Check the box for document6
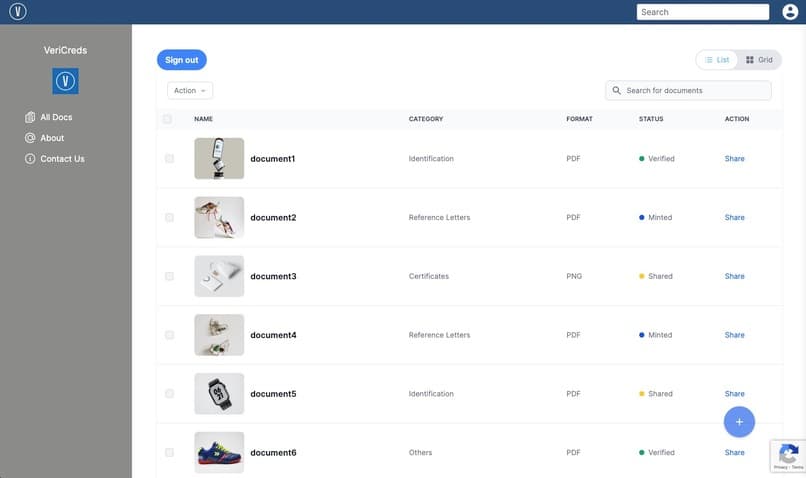Screen dimensions: 806x478 tap(169, 452)
